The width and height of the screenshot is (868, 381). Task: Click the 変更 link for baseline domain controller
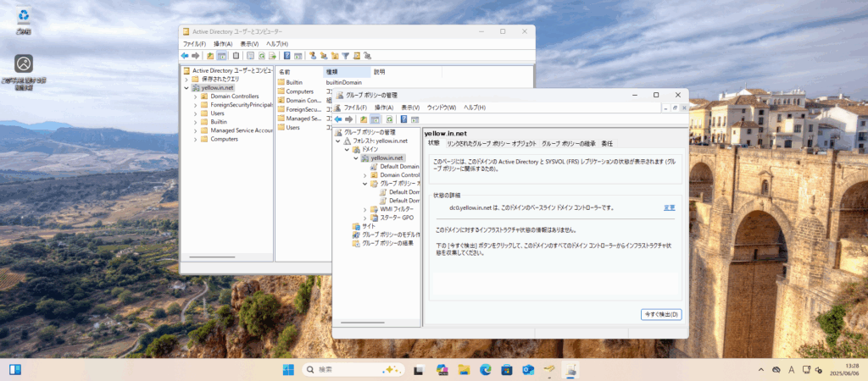click(x=670, y=208)
